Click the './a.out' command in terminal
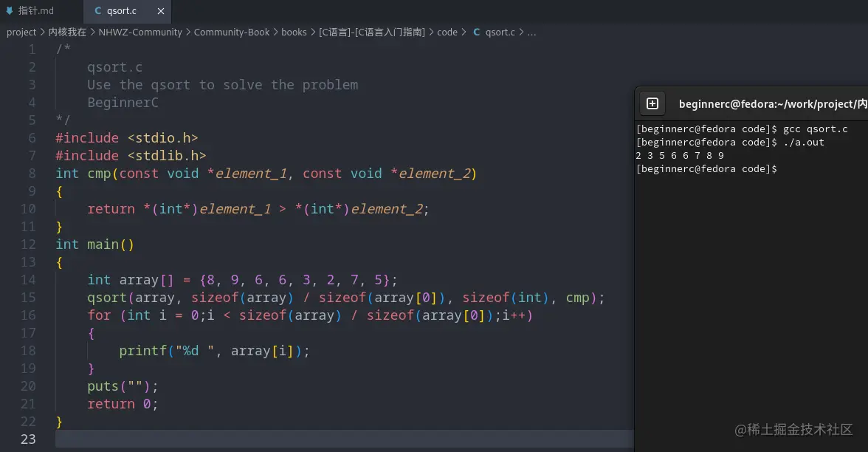The width and height of the screenshot is (868, 452). point(803,143)
